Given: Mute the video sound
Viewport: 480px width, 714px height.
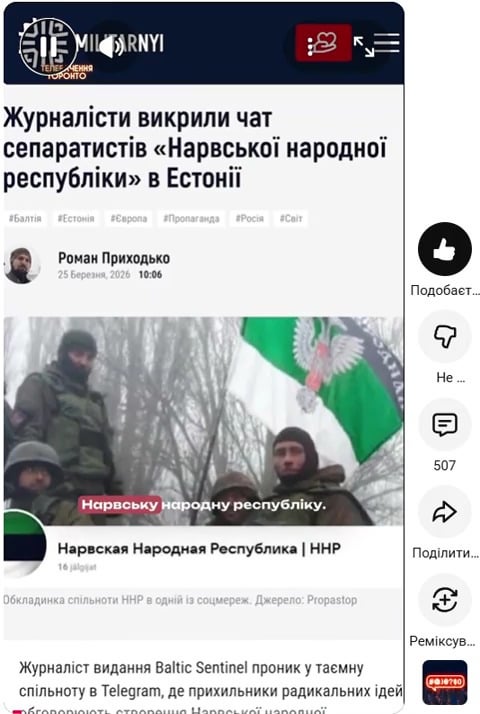Looking at the screenshot, I should [x=111, y=47].
